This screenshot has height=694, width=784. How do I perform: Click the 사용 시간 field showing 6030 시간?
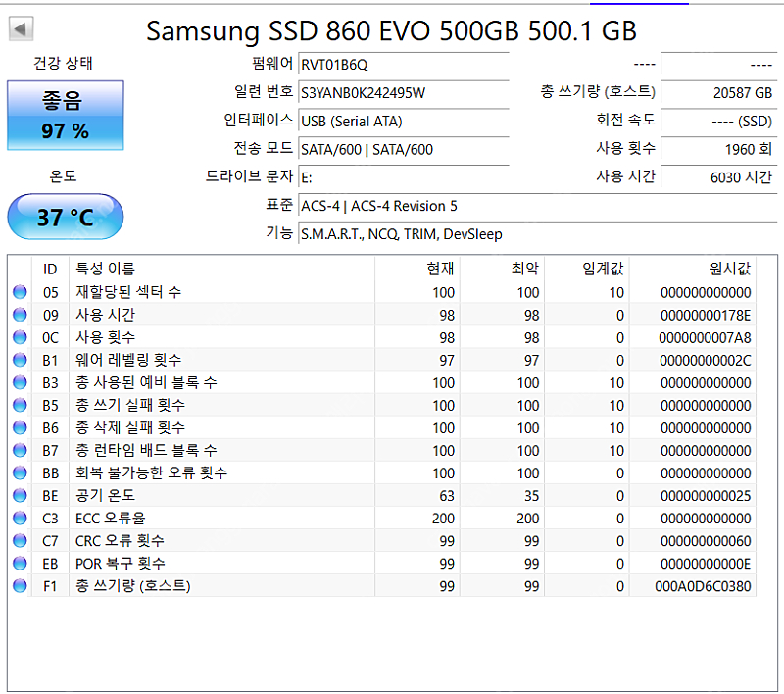719,176
